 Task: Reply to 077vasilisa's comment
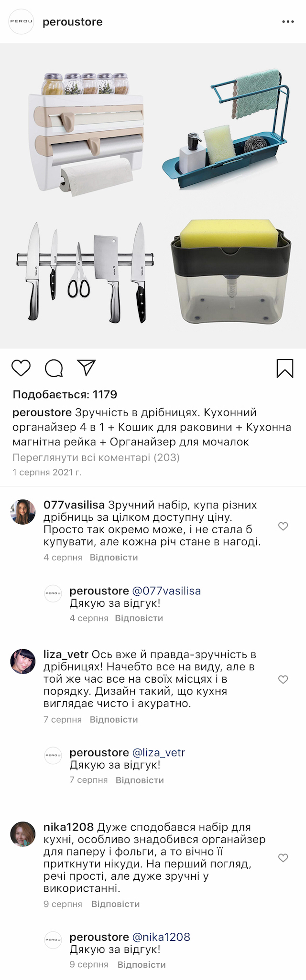[x=114, y=558]
